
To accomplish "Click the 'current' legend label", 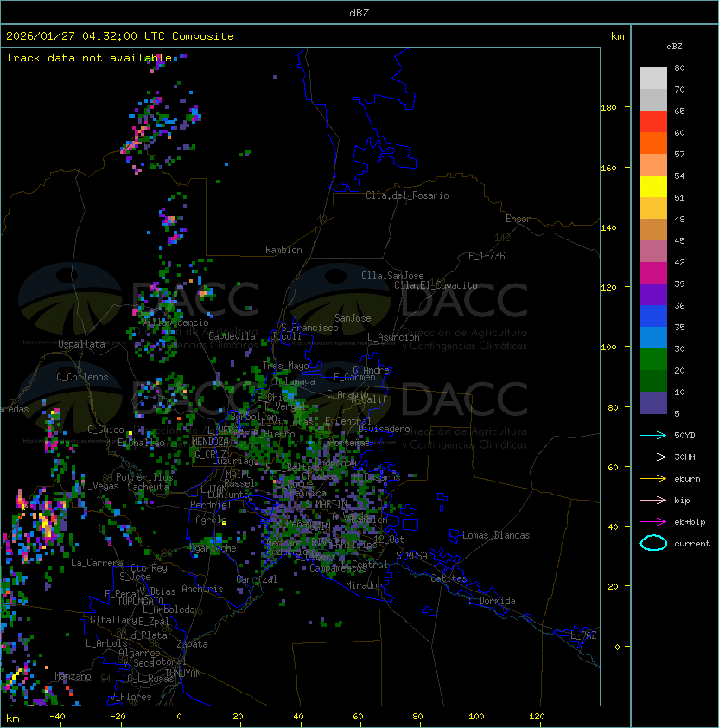I will (x=692, y=544).
